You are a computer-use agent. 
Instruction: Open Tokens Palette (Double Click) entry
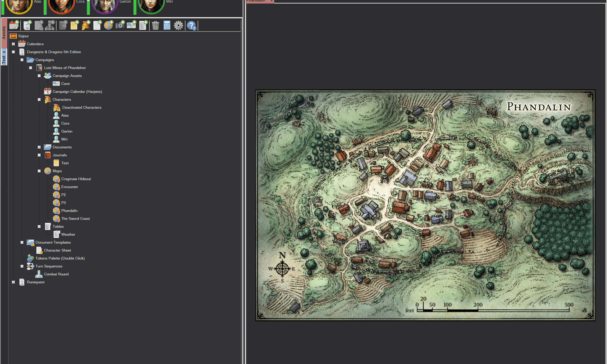click(60, 258)
